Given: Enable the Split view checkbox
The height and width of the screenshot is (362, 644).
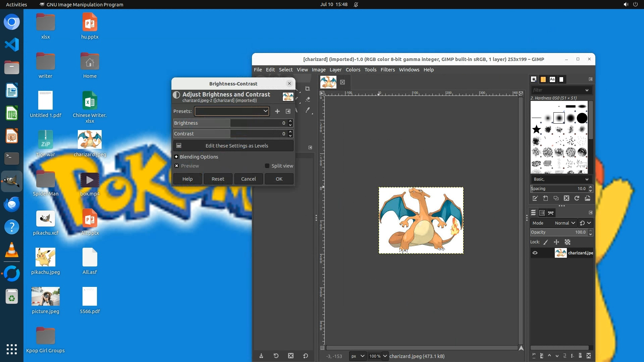Looking at the screenshot, I should point(267,166).
